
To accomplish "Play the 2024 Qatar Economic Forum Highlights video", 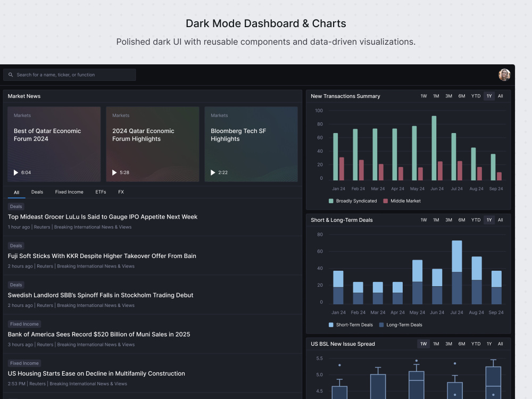I will click(114, 172).
